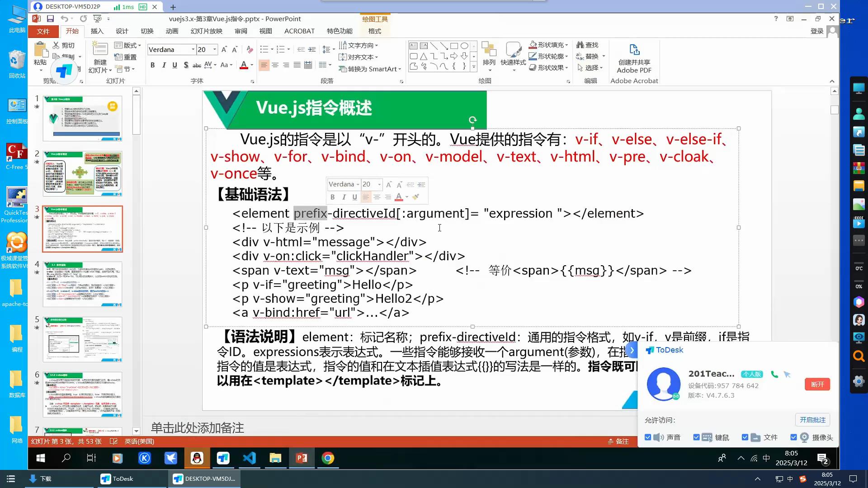Toggle the 键鼠 keyboard-mouse access checkbox
Viewport: 868px width, 488px height.
696,437
